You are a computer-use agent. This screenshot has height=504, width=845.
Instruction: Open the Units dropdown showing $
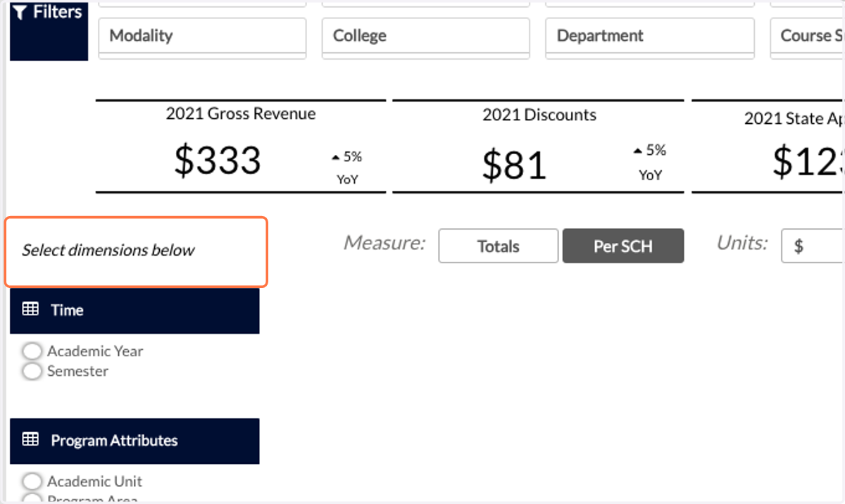[x=813, y=246]
